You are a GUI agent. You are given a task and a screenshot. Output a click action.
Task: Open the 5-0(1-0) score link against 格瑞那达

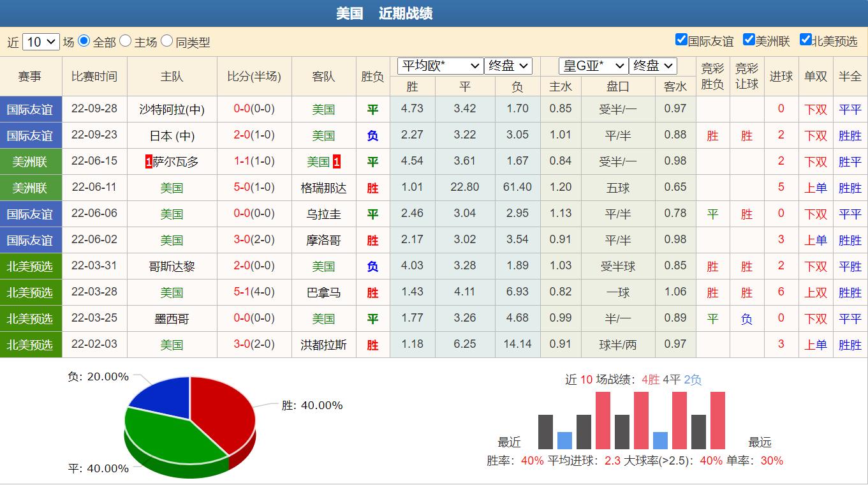point(254,187)
